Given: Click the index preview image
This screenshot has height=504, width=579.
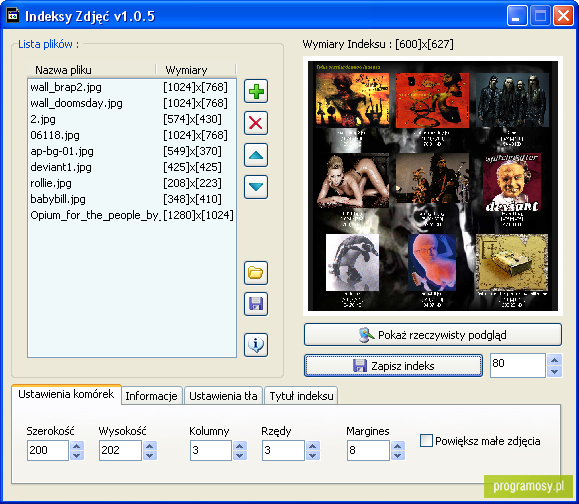Looking at the screenshot, I should (x=433, y=186).
